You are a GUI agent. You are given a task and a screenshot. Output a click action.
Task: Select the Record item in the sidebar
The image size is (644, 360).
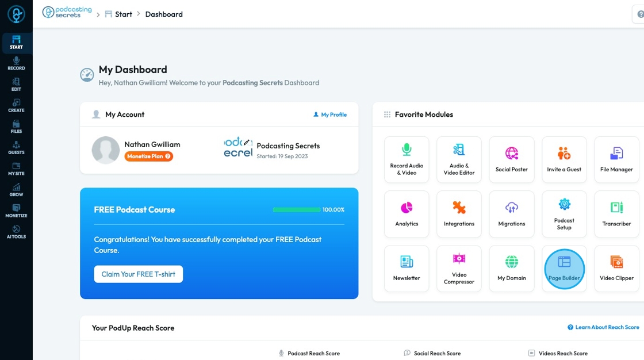point(16,64)
